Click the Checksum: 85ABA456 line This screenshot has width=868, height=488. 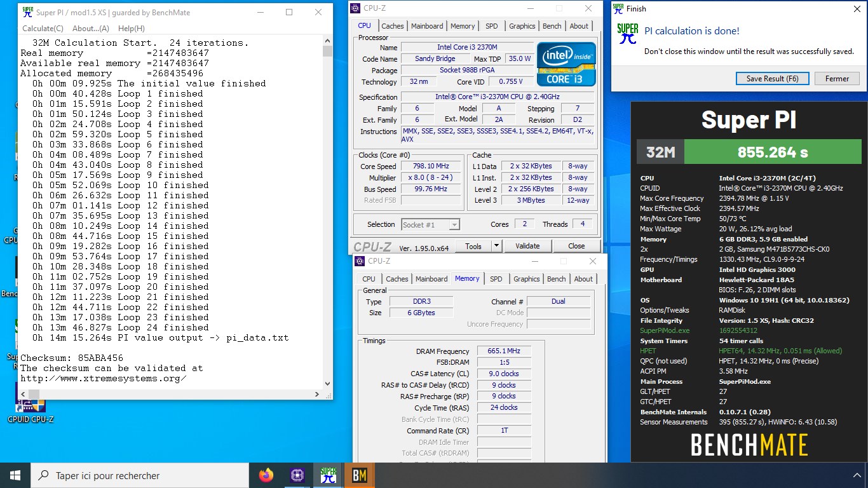(72, 358)
